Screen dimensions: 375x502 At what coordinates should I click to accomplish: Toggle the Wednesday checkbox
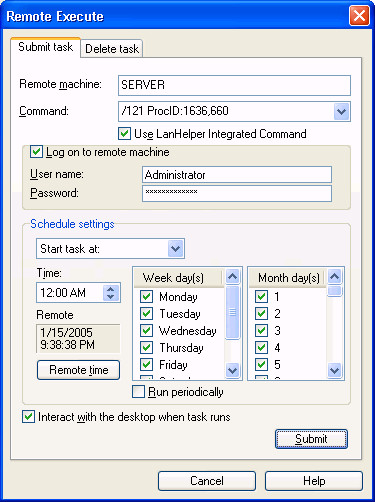(x=147, y=331)
